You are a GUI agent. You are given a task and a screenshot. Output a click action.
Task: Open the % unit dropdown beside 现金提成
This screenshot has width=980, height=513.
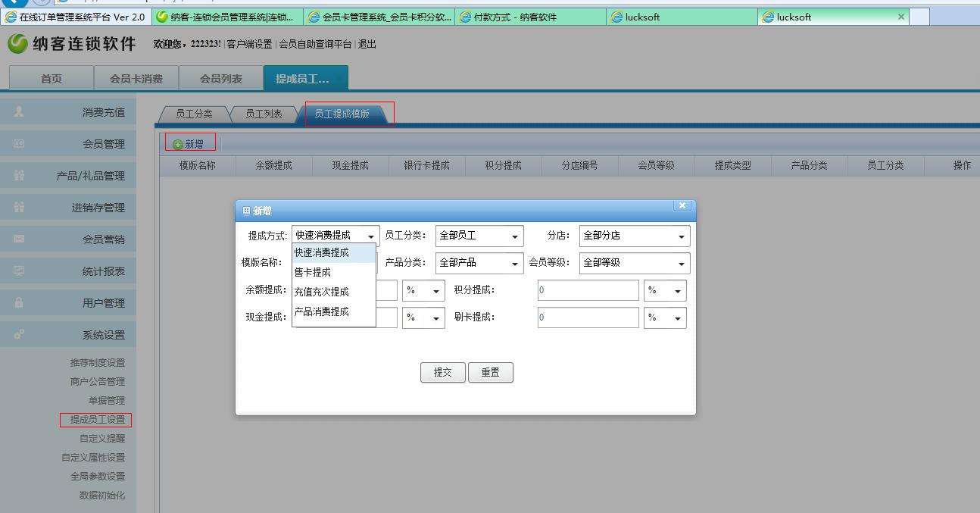423,317
